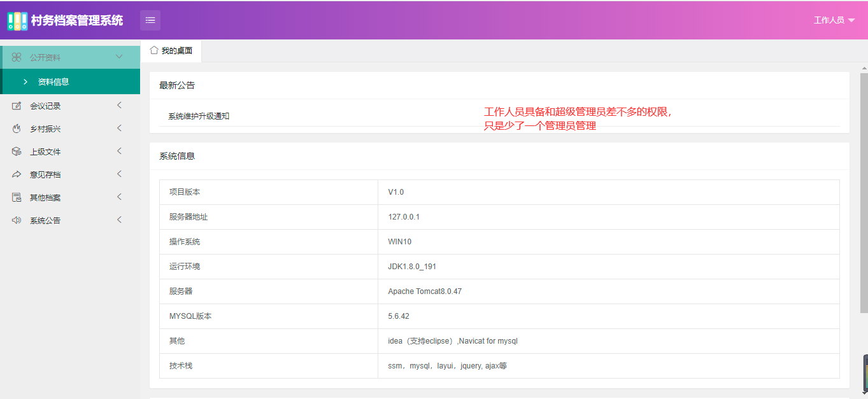Click the 意见存档 share-arrow icon
Viewport: 868px width, 399px height.
point(17,174)
